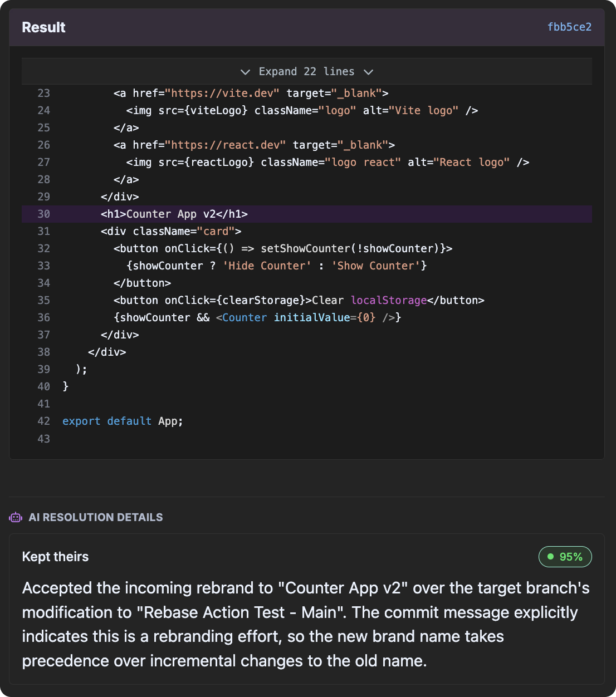Click the export default App statement
This screenshot has height=697, width=616.
[123, 421]
